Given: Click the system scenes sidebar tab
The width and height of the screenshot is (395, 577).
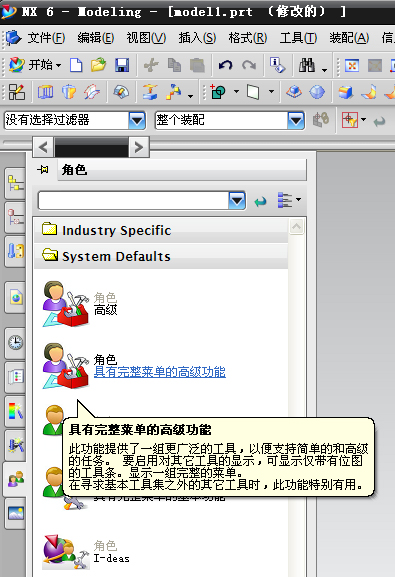Looking at the screenshot, I should (x=16, y=513).
